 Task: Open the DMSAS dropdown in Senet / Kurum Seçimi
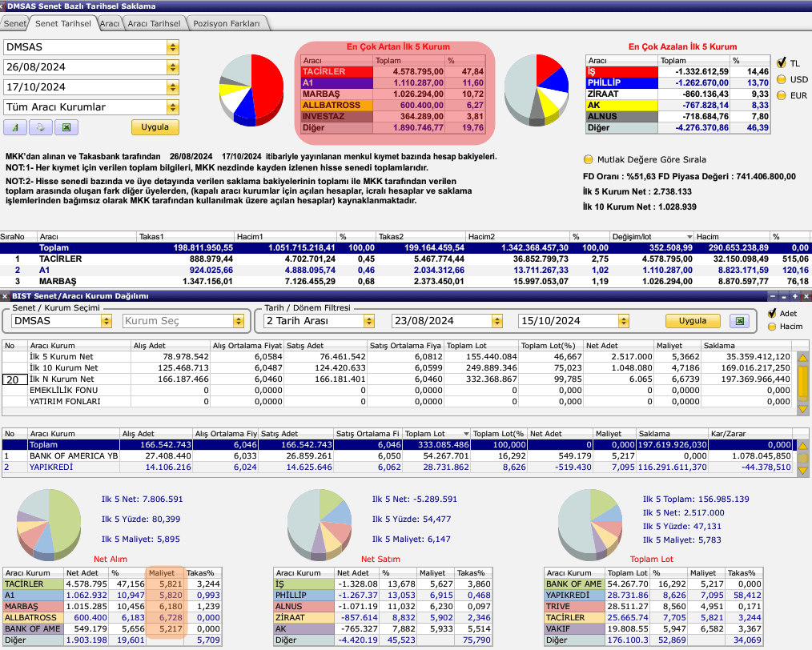107,321
